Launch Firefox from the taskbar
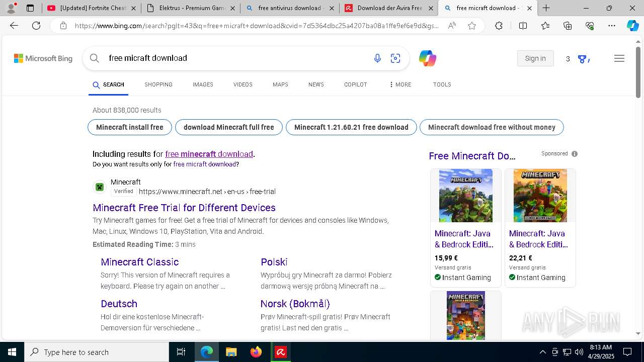The width and height of the screenshot is (644, 362). coord(256,352)
